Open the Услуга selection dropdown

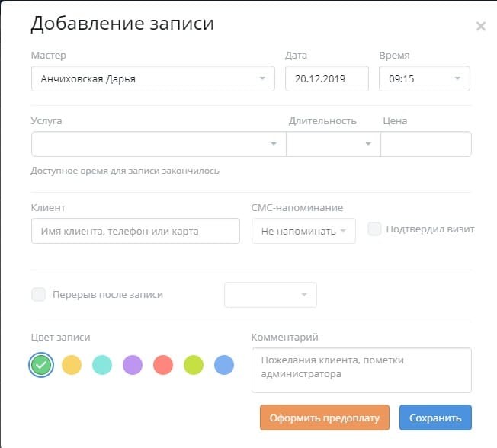pos(158,144)
